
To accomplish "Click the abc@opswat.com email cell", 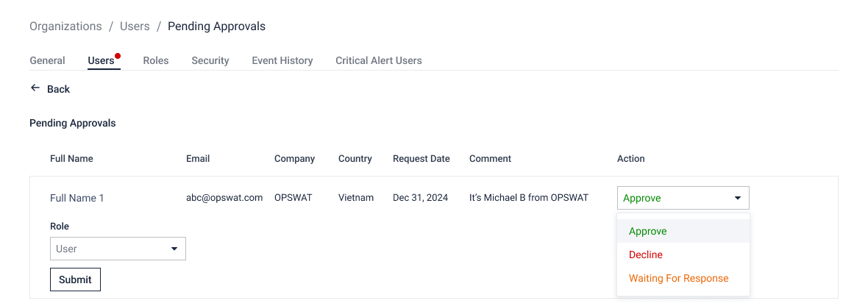I will point(224,198).
